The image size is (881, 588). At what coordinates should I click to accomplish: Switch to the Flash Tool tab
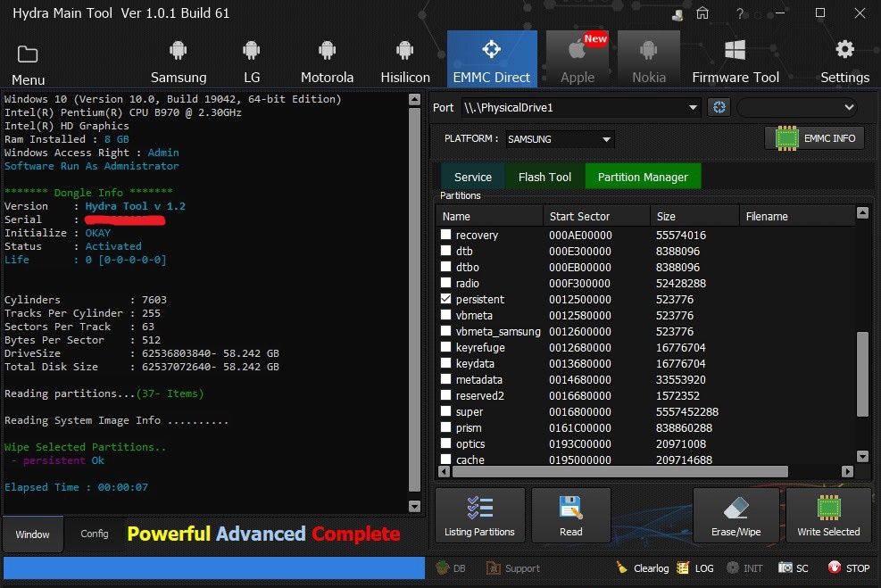544,177
